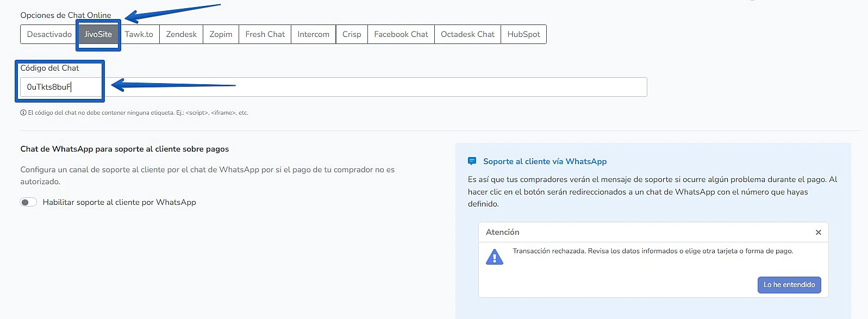Click the info icon under chat code
Image resolution: width=868 pixels, height=319 pixels.
[x=23, y=113]
